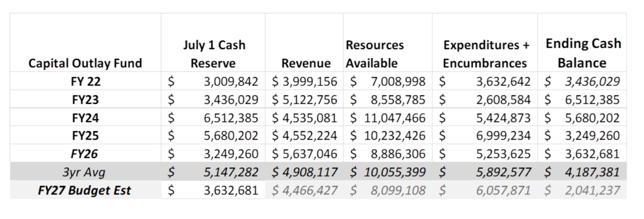
Task: Select FY25 resources available 10,232,426
Action: [395, 136]
